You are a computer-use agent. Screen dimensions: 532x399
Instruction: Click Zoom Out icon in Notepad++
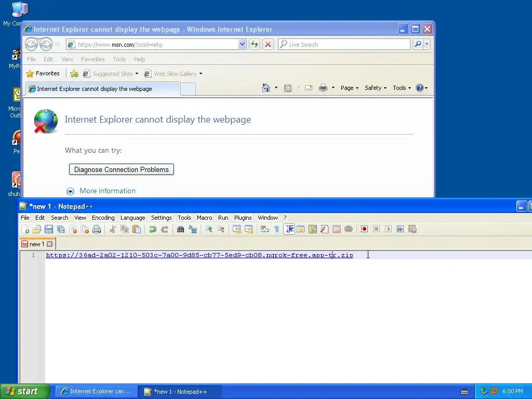coord(221,229)
